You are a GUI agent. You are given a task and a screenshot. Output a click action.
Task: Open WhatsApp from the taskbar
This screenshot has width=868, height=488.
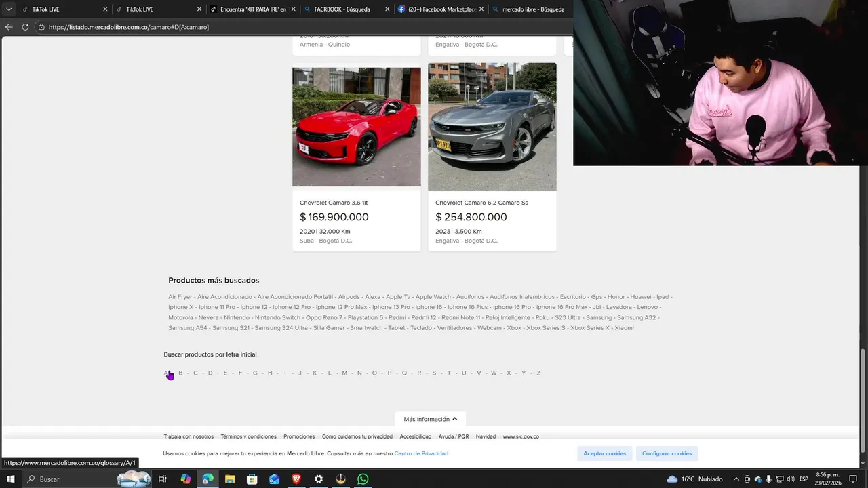363,479
